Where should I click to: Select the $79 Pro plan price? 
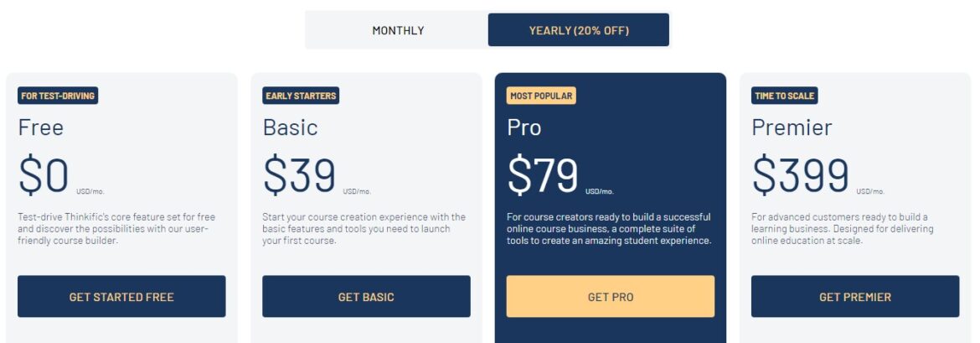[x=543, y=175]
